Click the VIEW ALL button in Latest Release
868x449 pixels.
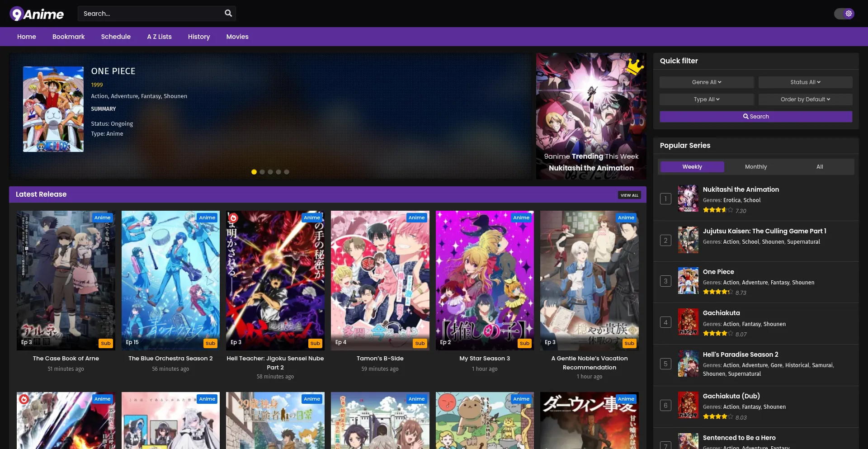[630, 195]
